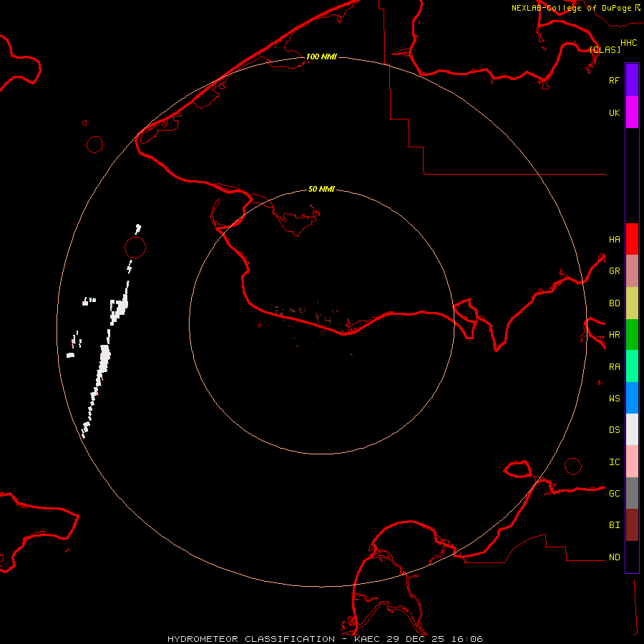Screen dimensions: 644x644
Task: Click the WS legend label
Action: point(614,398)
